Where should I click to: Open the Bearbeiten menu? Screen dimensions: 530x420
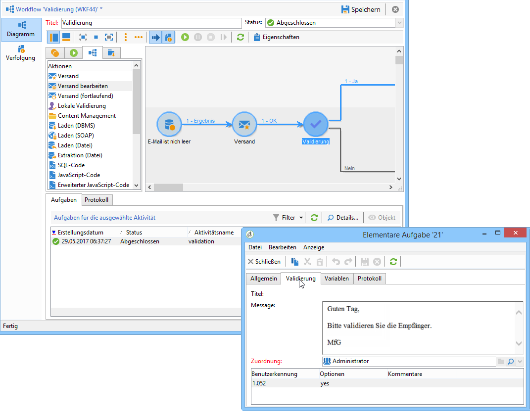282,247
